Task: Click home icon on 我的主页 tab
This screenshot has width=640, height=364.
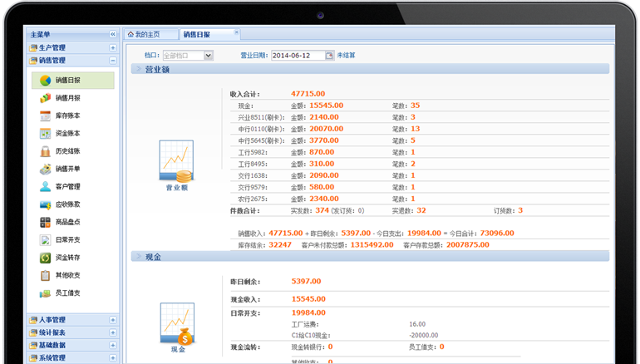Action: 130,35
